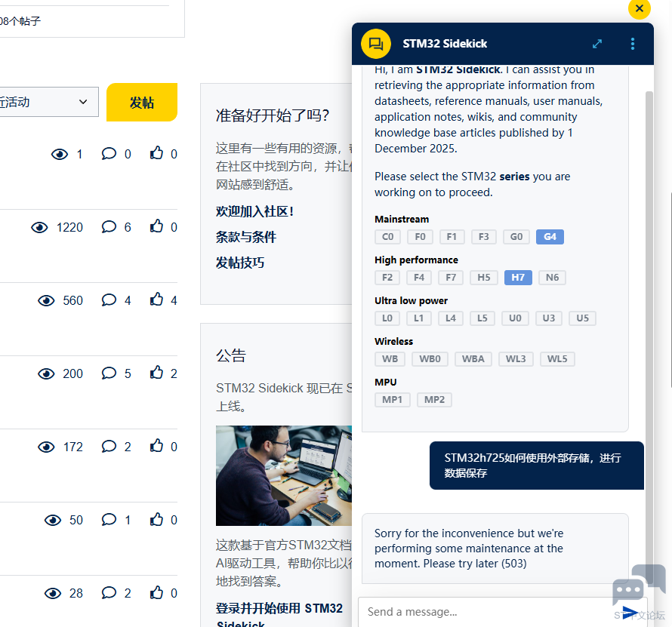This screenshot has width=672, height=627.
Task: Click the eye icon on 50 views row
Action: (53, 521)
